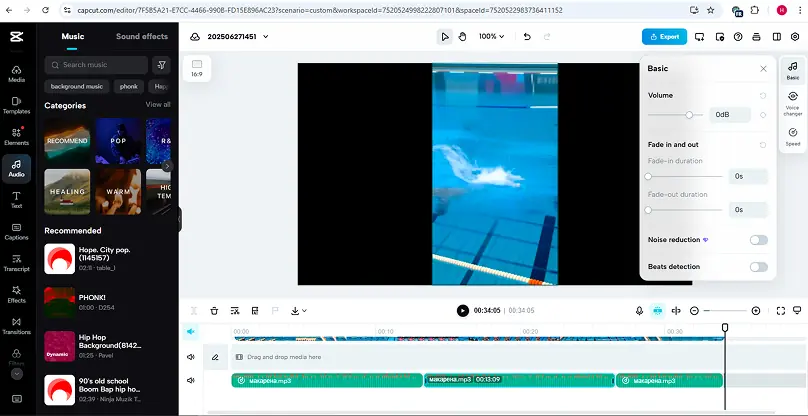Screen dimensions: 808x416
Task: Select the background music tag
Action: 77,87
